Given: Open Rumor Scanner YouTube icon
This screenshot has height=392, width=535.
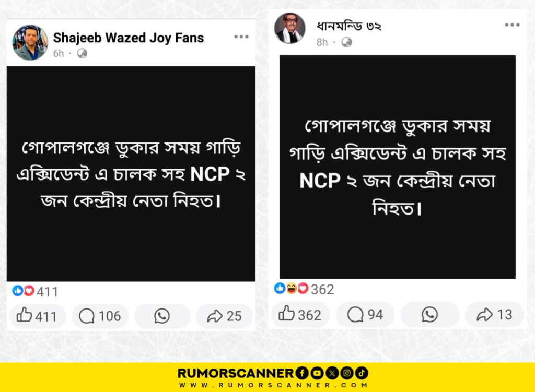Looking at the screenshot, I should point(317,373).
